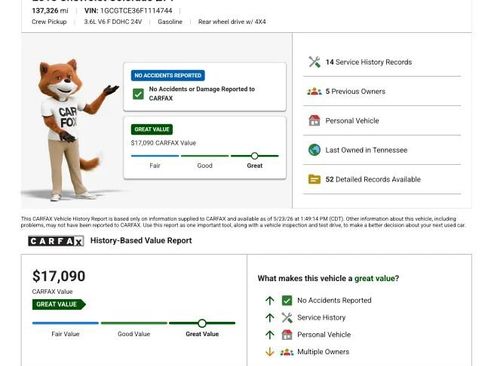Click the Last Owned in Tennessee row
Image resolution: width=488 pixels, height=366 pixels.
(x=382, y=150)
